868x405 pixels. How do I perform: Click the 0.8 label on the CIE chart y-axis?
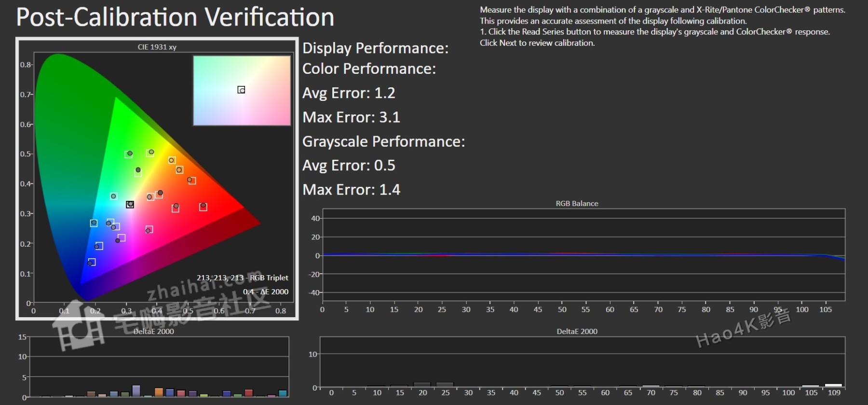[26, 65]
